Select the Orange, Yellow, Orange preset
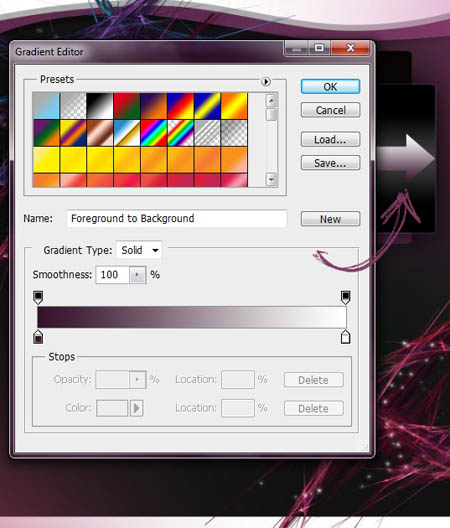 click(x=234, y=106)
